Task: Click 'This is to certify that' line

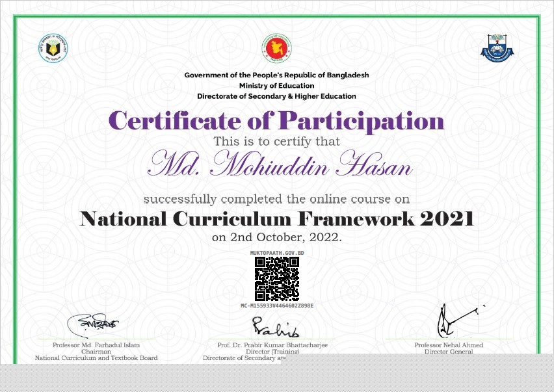Action: coord(276,141)
